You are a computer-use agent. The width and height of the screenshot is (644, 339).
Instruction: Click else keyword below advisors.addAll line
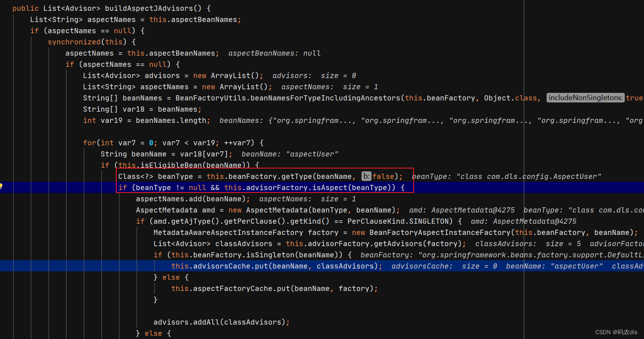point(153,333)
